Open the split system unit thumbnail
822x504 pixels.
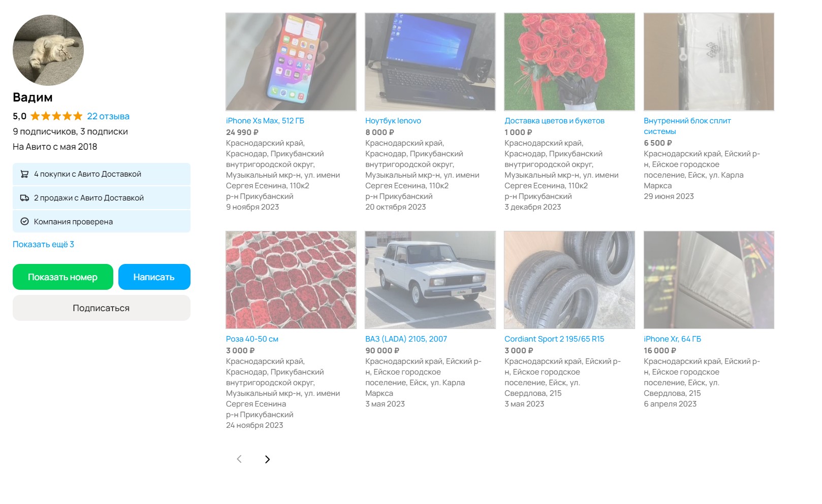pyautogui.click(x=709, y=62)
